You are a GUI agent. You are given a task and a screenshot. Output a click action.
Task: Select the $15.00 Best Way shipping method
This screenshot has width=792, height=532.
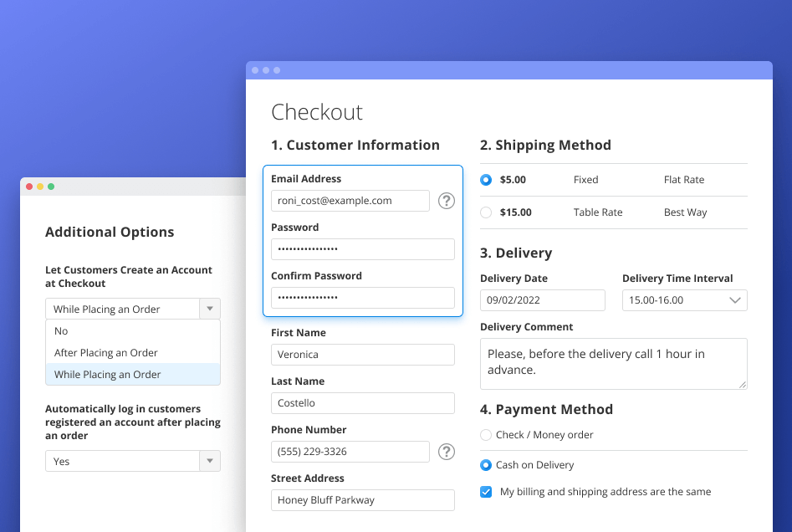[486, 212]
